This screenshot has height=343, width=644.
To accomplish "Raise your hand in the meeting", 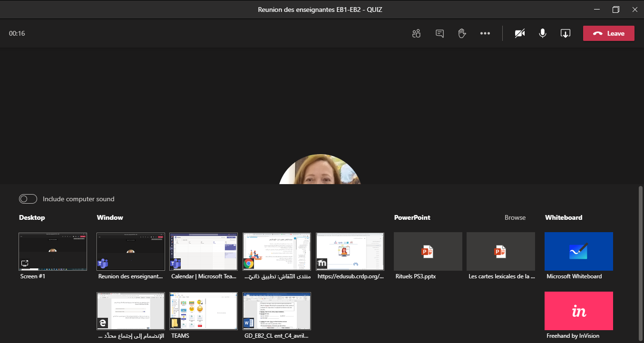I will pyautogui.click(x=462, y=33).
